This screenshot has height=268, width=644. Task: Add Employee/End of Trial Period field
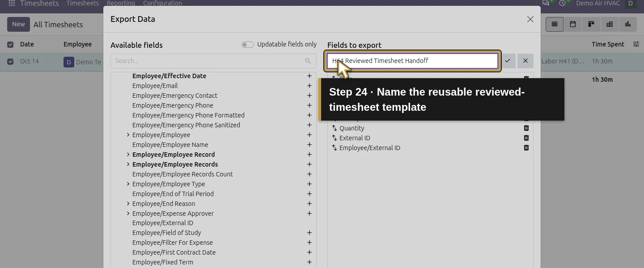(309, 194)
